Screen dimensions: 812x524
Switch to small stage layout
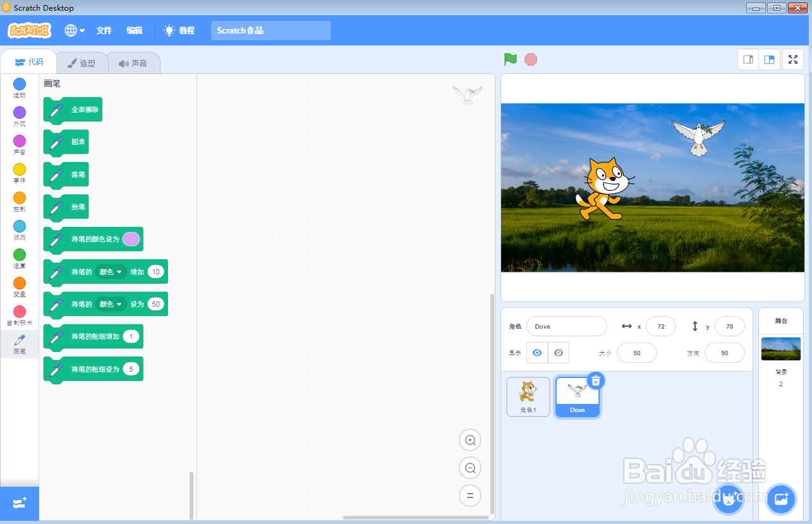[x=748, y=59]
